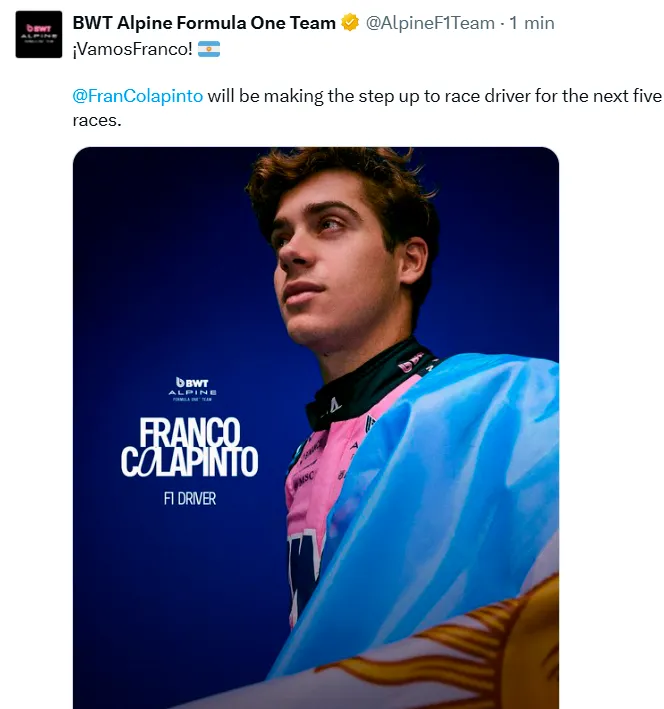Click the "1 min" tweet timestamp
This screenshot has width=664, height=709.
(531, 22)
